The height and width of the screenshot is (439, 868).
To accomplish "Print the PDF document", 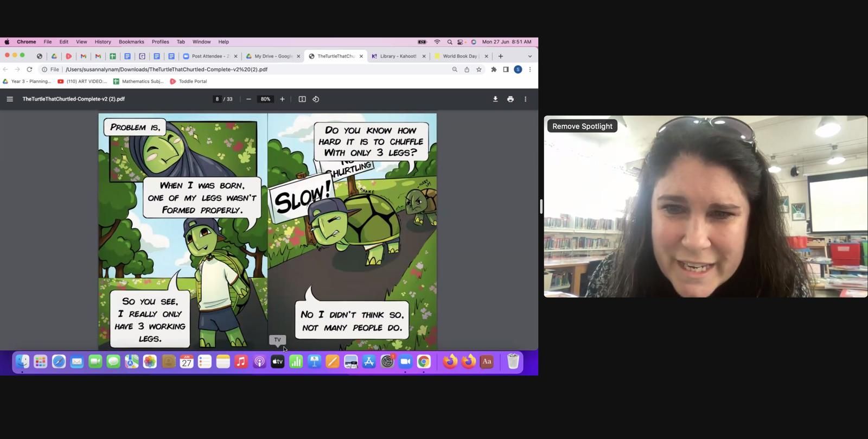I will click(510, 99).
